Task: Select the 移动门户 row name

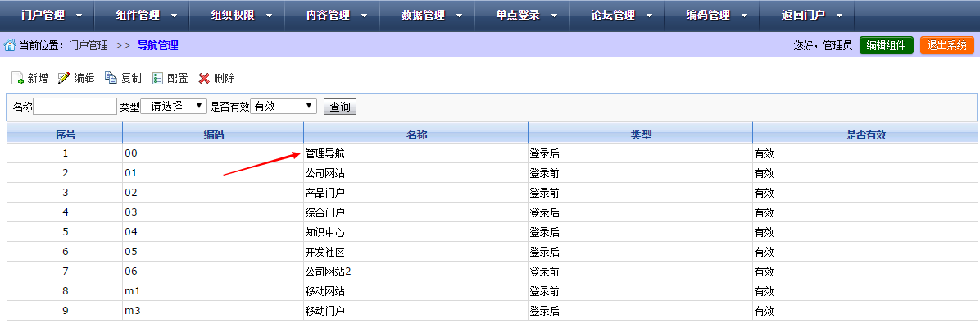Action: pyautogui.click(x=325, y=311)
